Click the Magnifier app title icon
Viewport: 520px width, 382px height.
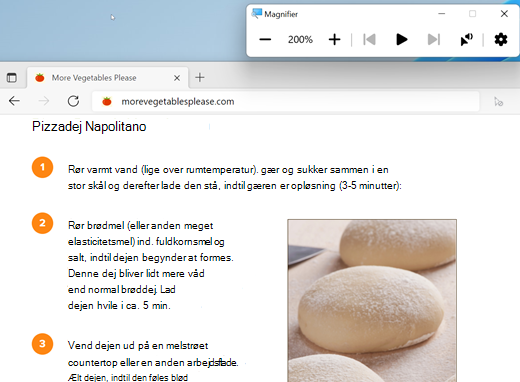pos(257,14)
